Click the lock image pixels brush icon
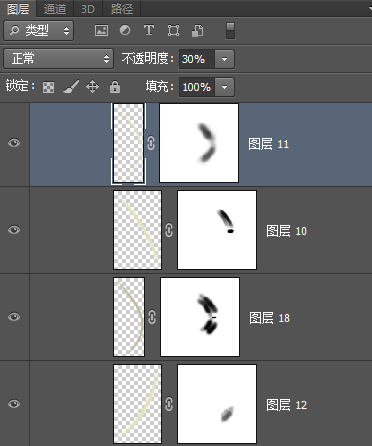The width and height of the screenshot is (372, 446). point(71,87)
